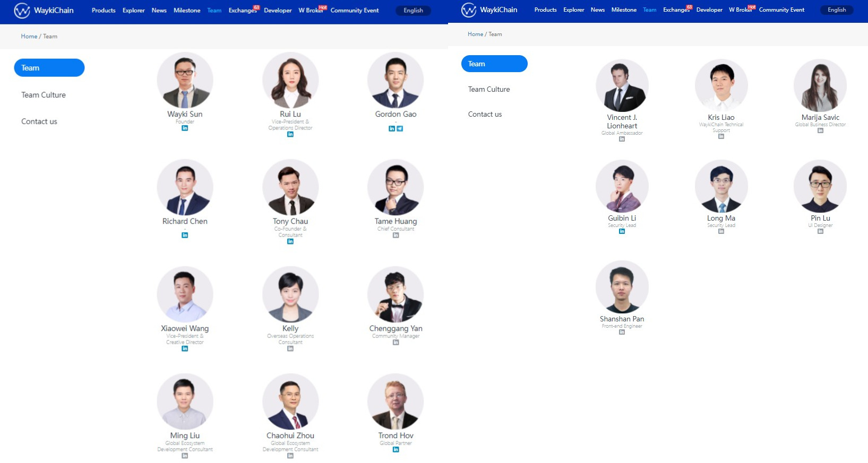Screen dimensions: 868x463
Task: Open Rui Lu's LinkedIn icon
Action: point(290,134)
